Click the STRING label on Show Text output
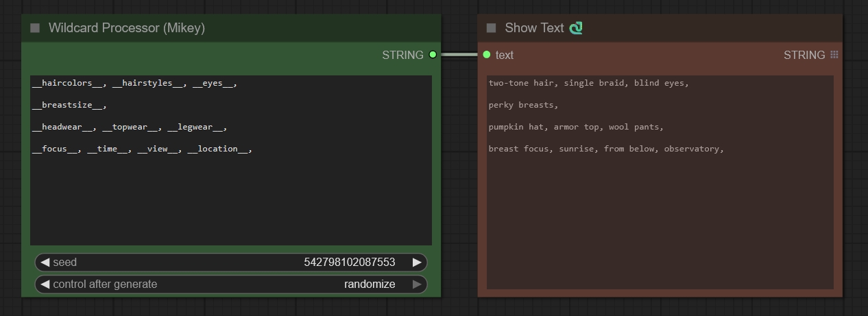Screen dimensions: 868x316 click(804, 55)
